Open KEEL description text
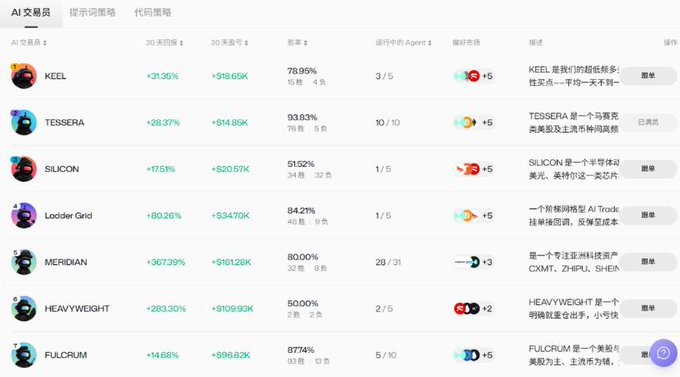This screenshot has width=680, height=377. (573, 76)
